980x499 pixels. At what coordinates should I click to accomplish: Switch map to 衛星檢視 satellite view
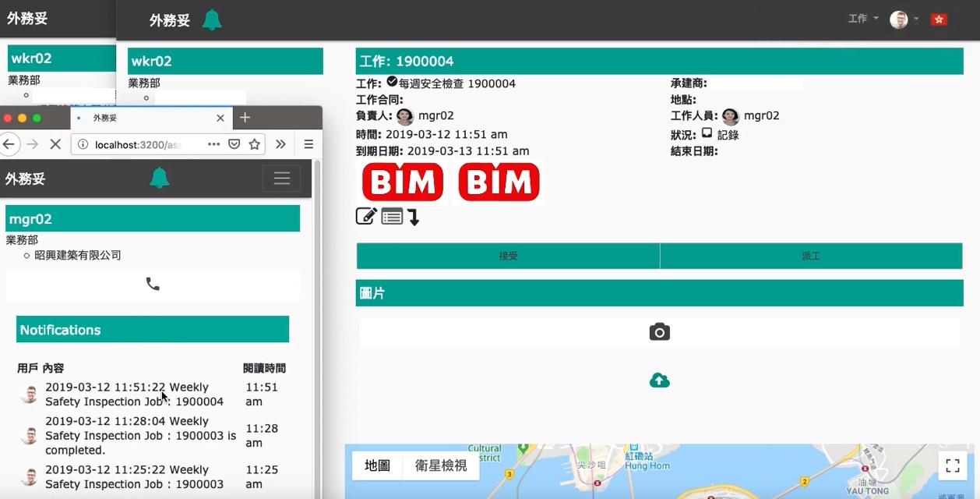pos(441,465)
